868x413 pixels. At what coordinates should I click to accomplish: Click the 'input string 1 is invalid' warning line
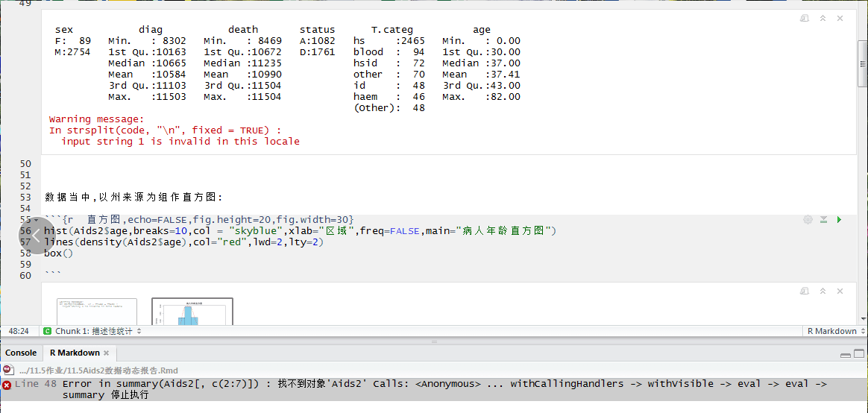pos(180,141)
